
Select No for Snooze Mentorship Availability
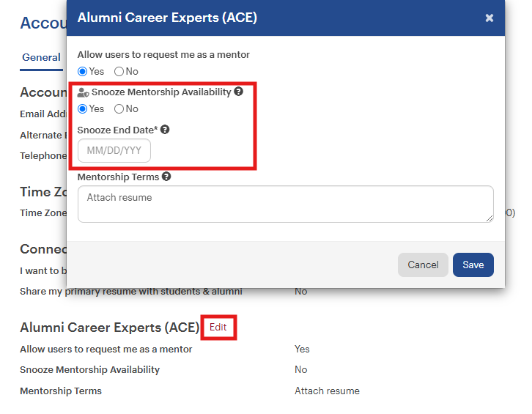(x=119, y=109)
